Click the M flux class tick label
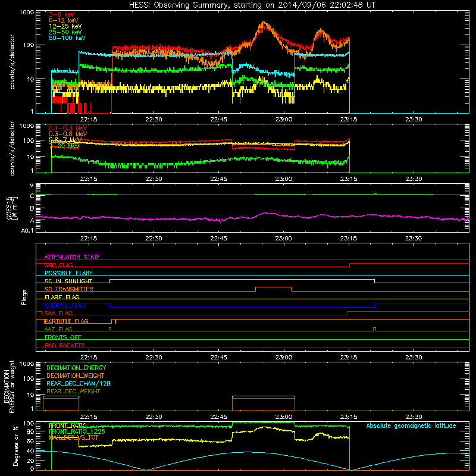Viewport: 476px width, 476px height. [32, 186]
